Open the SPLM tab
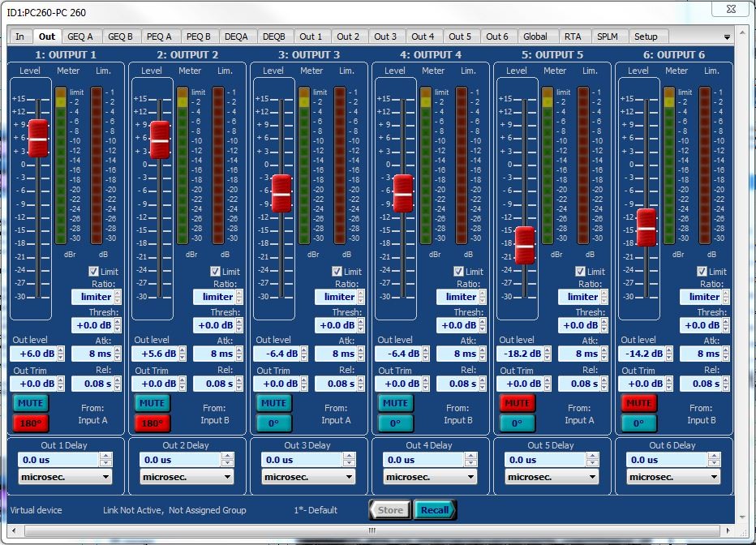 pyautogui.click(x=608, y=36)
